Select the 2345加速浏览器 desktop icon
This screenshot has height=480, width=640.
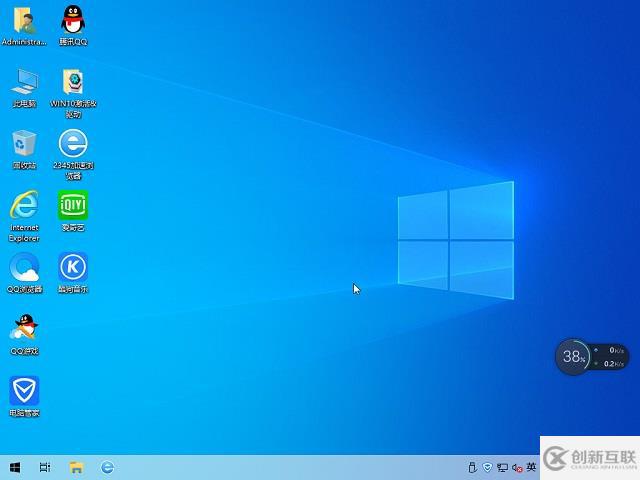[x=73, y=155]
